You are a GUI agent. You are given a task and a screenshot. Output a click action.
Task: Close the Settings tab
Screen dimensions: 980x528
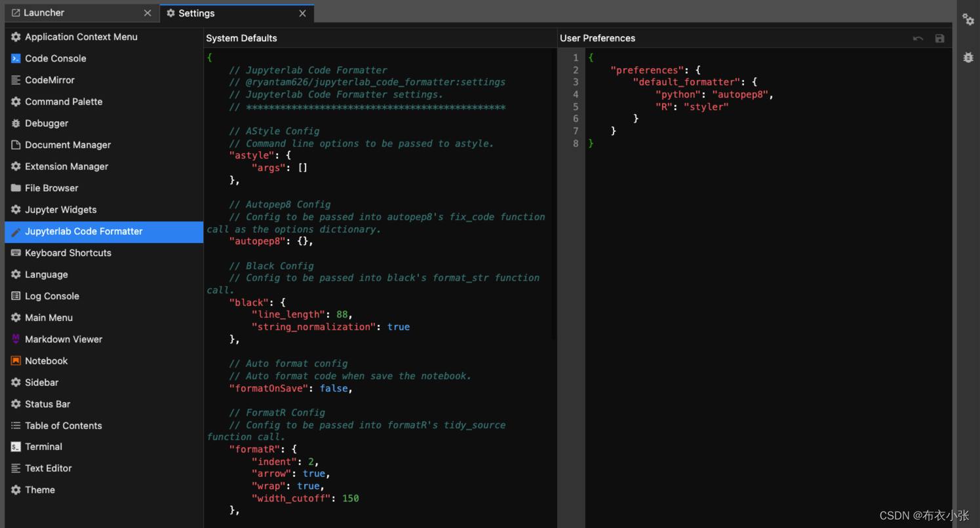(x=302, y=13)
